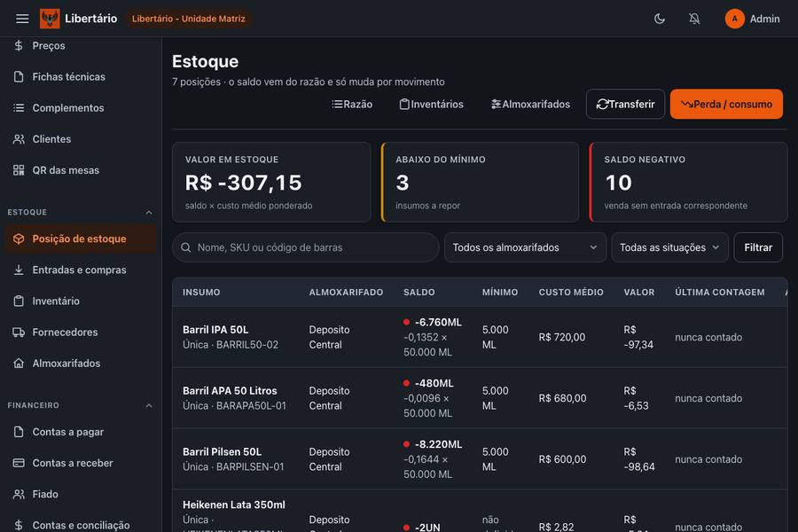Click the Libertário eagle logo
This screenshot has height=532, width=798.
click(50, 19)
